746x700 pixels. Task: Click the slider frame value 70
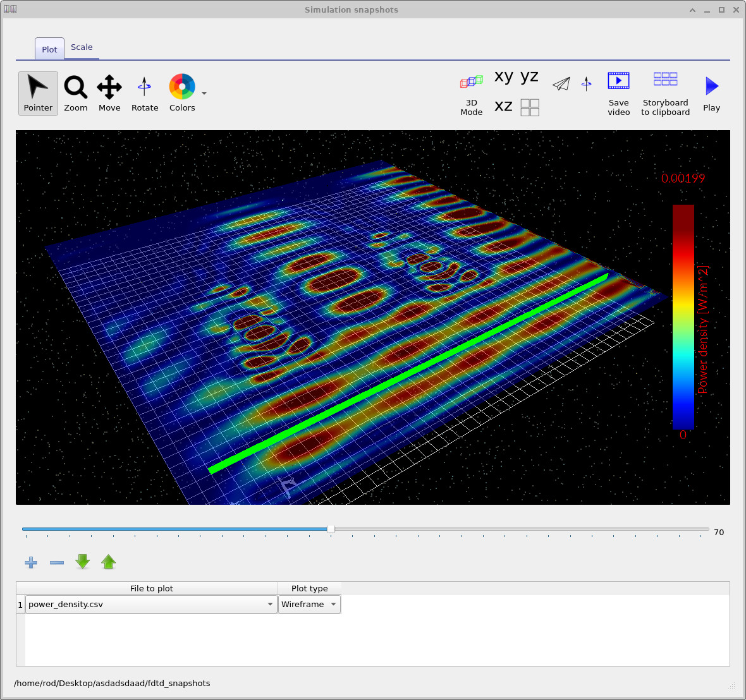point(719,532)
